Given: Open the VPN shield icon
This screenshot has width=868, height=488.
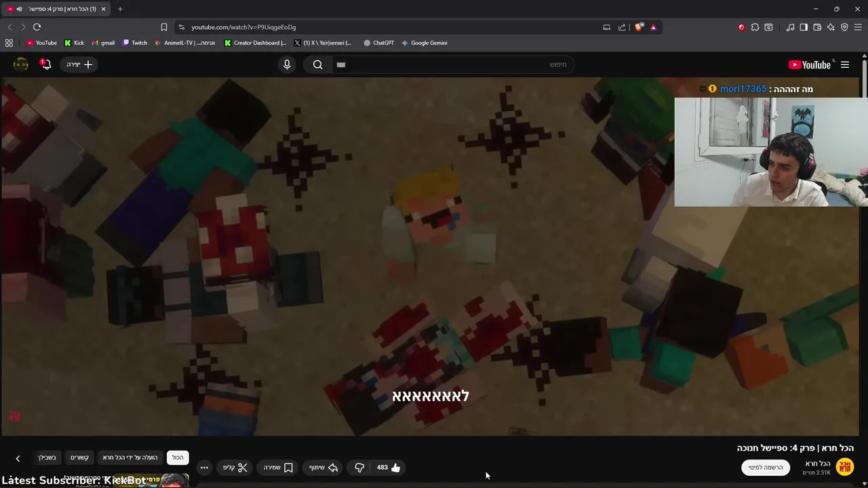Looking at the screenshot, I should 844,27.
